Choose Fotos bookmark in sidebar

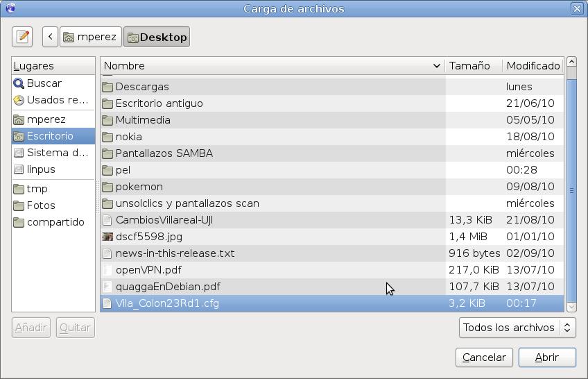[x=41, y=205]
